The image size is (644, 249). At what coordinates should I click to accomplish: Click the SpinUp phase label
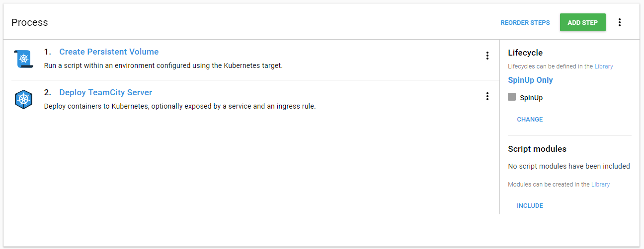(x=531, y=98)
